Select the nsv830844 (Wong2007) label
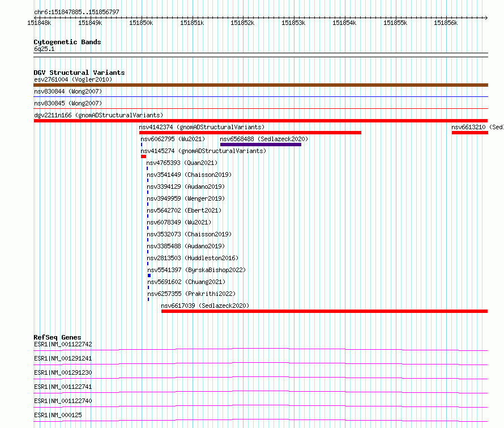 click(68, 91)
